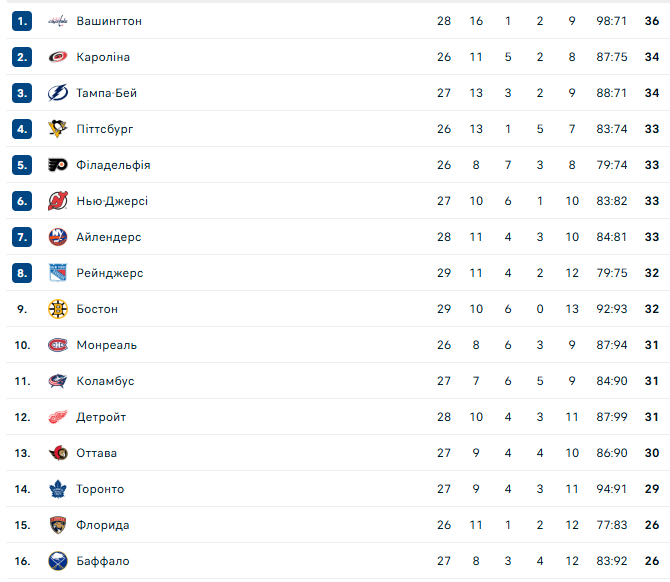670x582 pixels.
Task: Open the Оттава team link
Action: click(96, 453)
